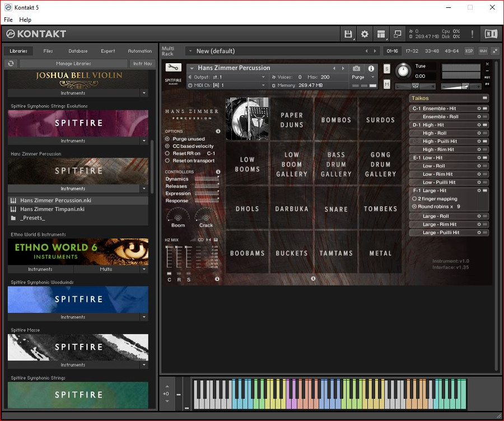Enable Reset RR on option
The image size is (504, 421).
coord(167,153)
